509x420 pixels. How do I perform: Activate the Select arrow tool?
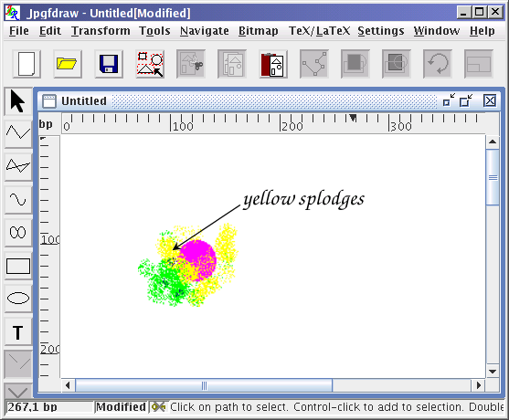click(x=18, y=101)
